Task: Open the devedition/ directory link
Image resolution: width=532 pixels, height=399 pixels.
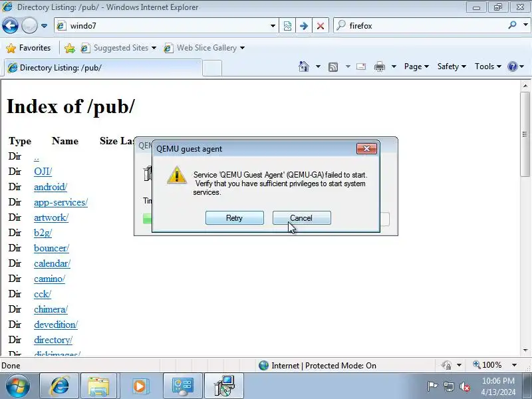Action: click(x=56, y=325)
